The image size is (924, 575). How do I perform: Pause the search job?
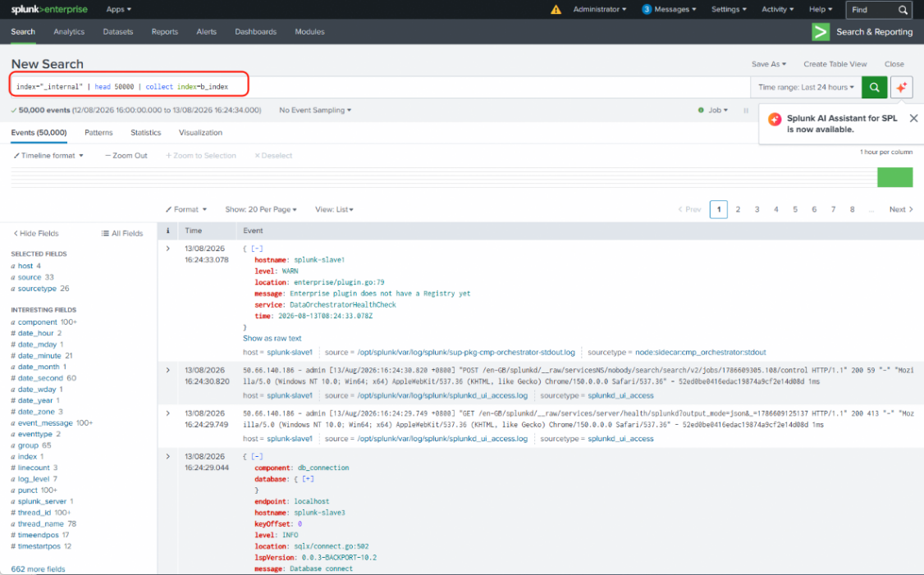[746, 110]
